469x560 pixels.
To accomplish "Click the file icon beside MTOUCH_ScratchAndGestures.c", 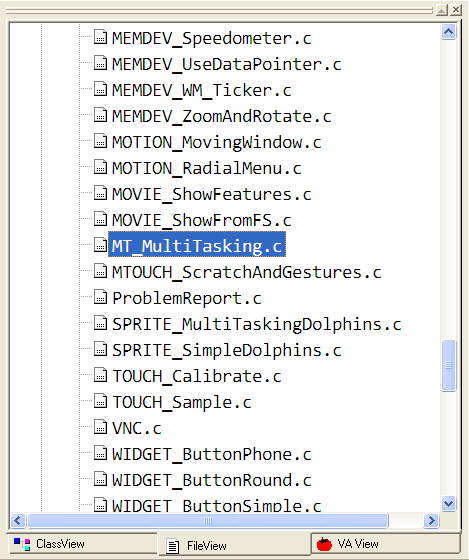I will click(100, 271).
